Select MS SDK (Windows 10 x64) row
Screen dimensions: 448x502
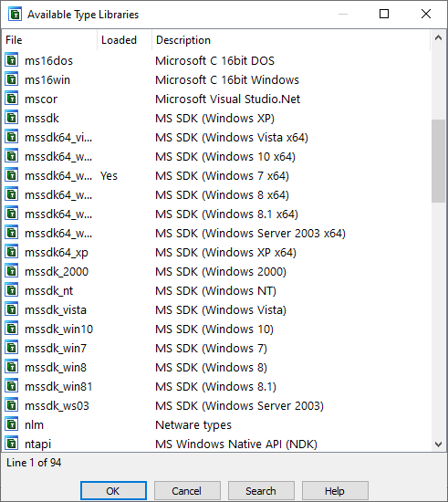coord(216,157)
